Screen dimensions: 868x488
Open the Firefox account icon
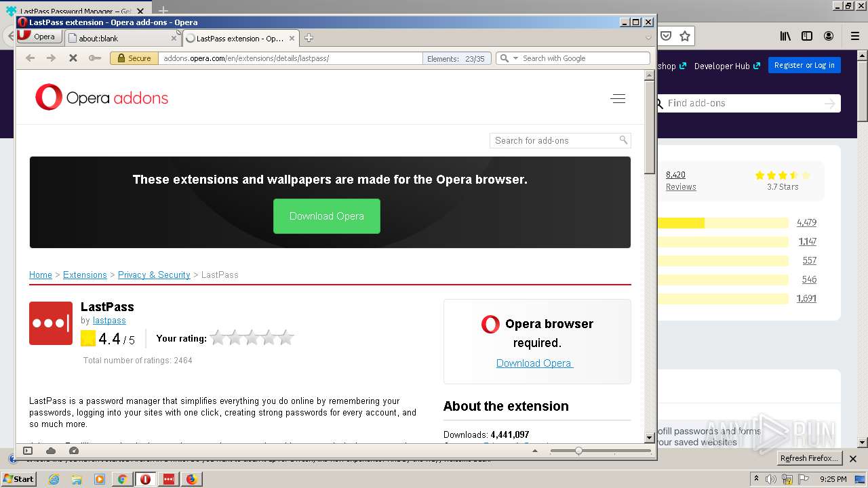[829, 36]
